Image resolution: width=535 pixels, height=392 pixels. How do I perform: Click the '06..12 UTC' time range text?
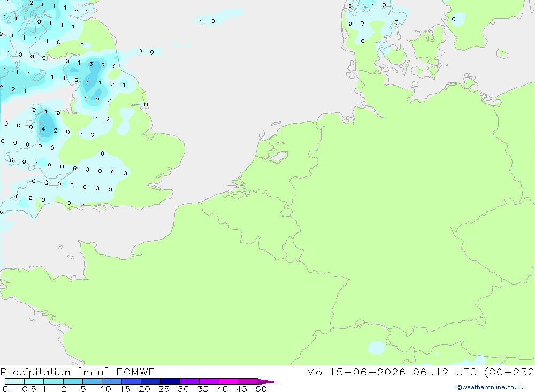[x=444, y=372]
